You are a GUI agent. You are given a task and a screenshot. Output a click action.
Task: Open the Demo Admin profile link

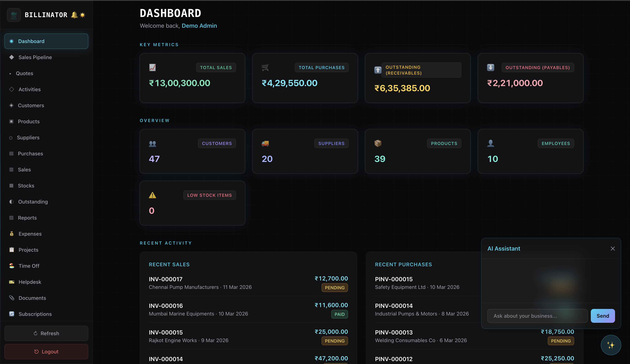(199, 26)
